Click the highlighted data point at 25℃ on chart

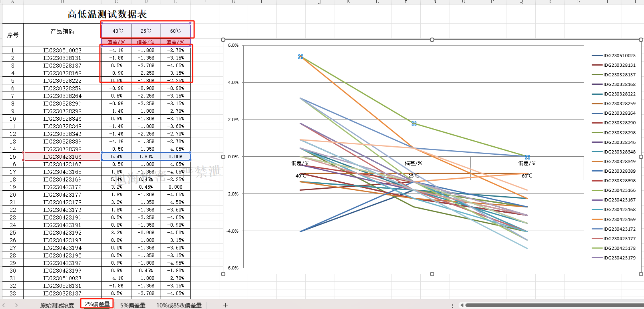(x=414, y=124)
